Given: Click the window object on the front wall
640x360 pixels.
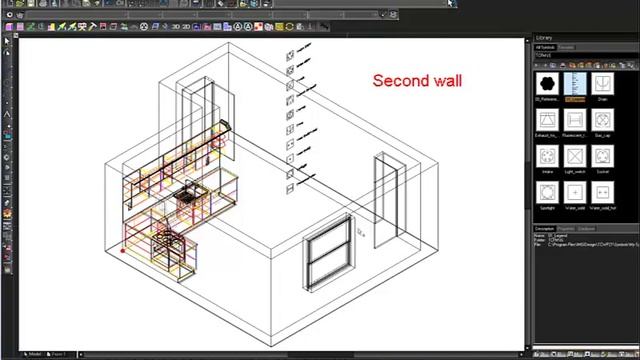Looking at the screenshot, I should point(329,253).
